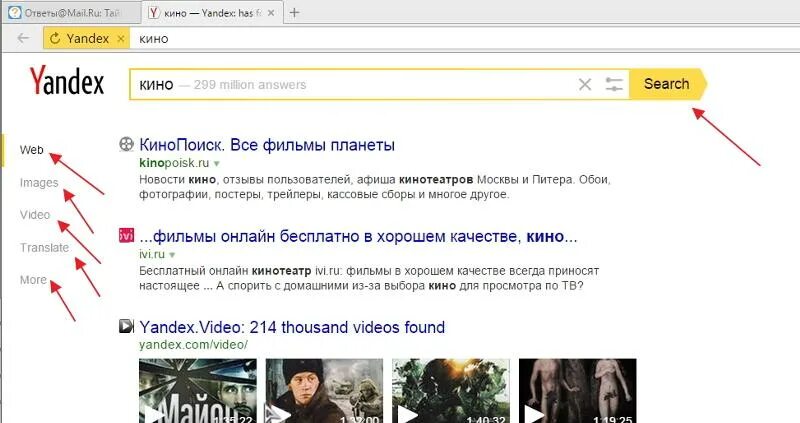Click the КиноПоиск film reel favicon

coord(126,144)
